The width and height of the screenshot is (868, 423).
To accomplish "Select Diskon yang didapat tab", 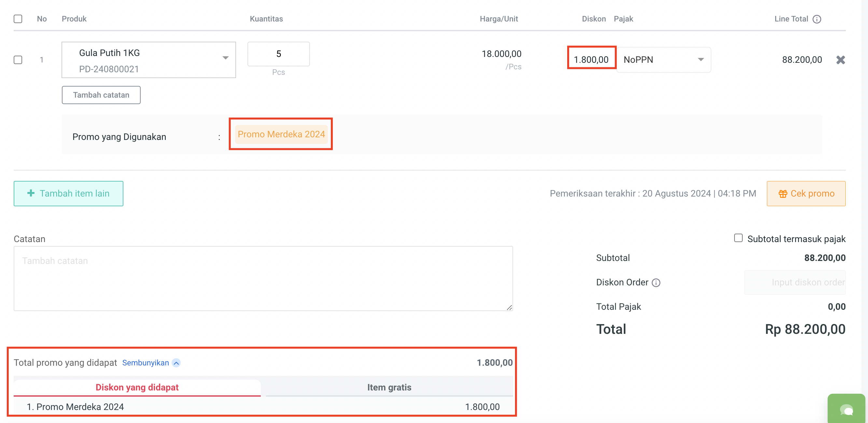I will coord(137,387).
